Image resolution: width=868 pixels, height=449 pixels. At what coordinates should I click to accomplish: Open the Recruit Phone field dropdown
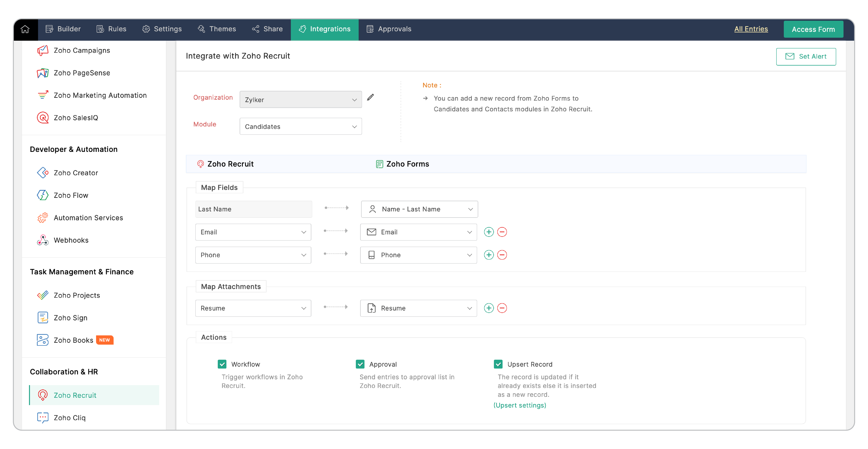253,255
